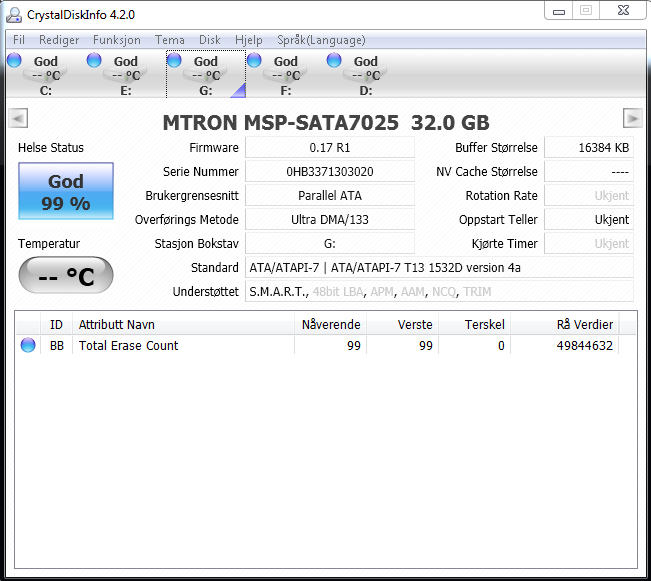The height and width of the screenshot is (581, 651).
Task: Click the -- °C temperature button
Action: (66, 275)
